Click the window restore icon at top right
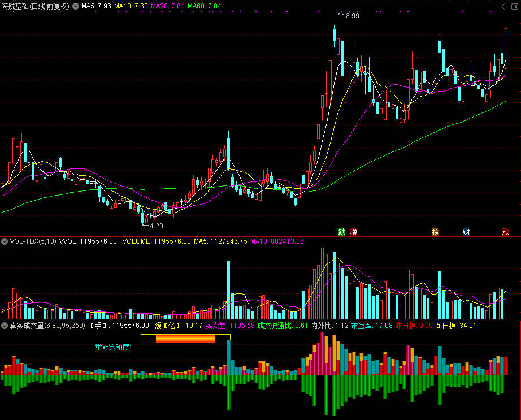The width and height of the screenshot is (521, 420). click(x=514, y=6)
